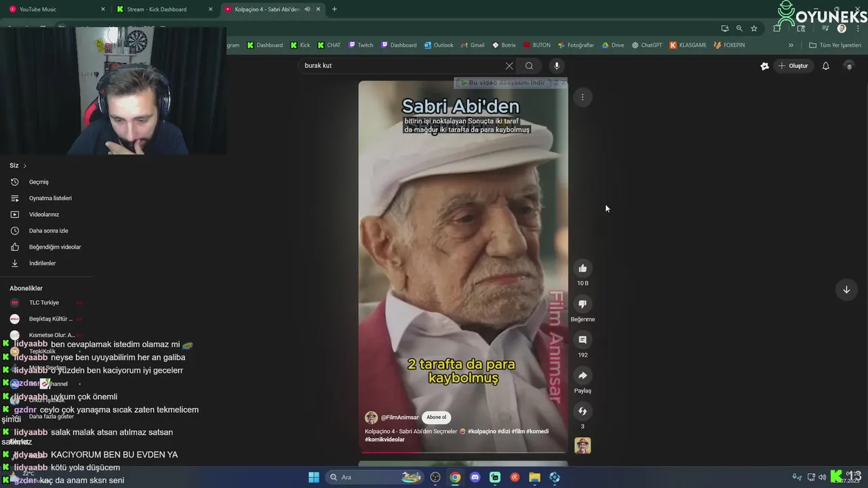Run search with the magnifier button
The image size is (868, 488).
point(529,66)
